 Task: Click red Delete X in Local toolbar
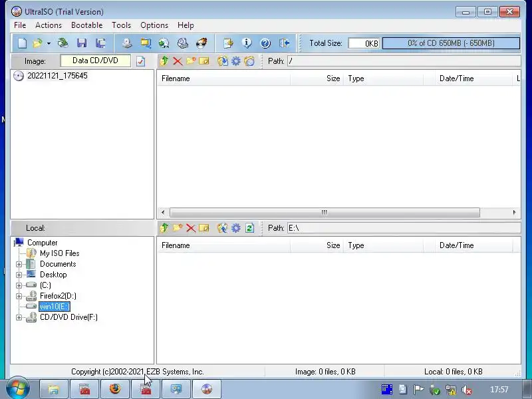(191, 228)
